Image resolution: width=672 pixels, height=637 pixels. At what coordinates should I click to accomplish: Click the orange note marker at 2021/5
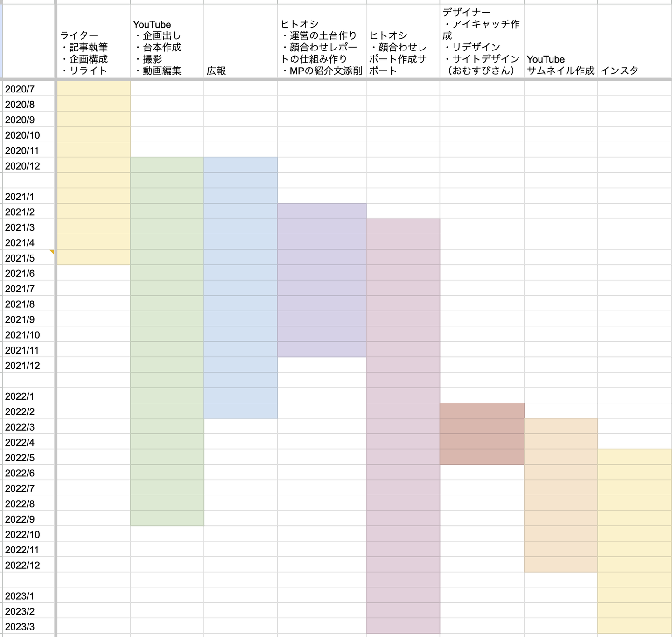point(52,252)
